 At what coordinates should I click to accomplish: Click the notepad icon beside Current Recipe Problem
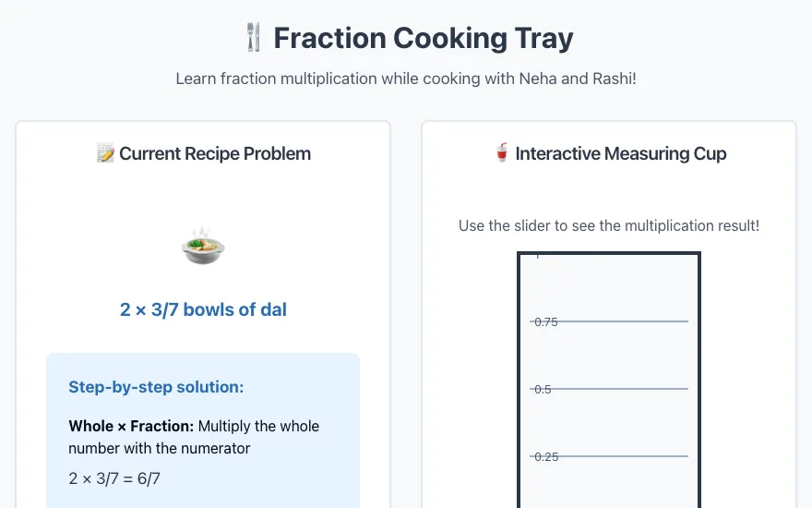click(105, 153)
